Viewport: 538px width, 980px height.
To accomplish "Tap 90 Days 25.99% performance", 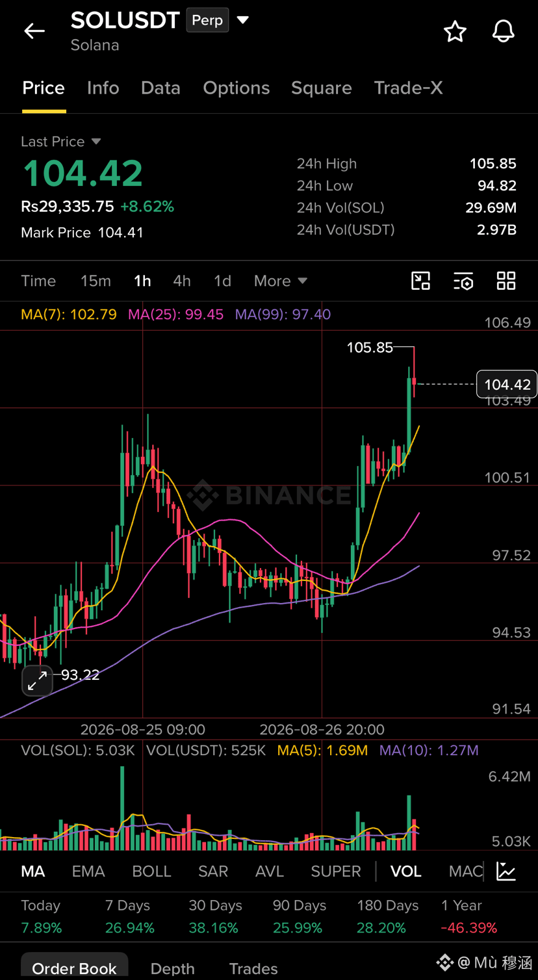I will pyautogui.click(x=300, y=916).
